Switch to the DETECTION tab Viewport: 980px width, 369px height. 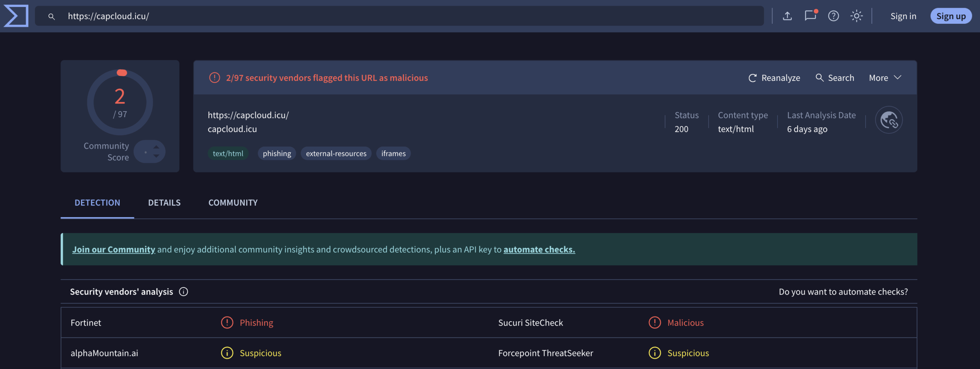pos(97,203)
